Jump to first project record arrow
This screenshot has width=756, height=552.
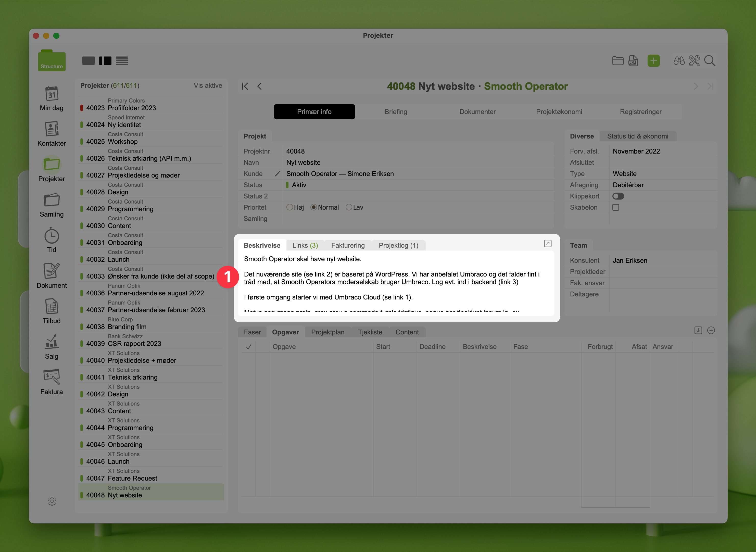tap(245, 86)
